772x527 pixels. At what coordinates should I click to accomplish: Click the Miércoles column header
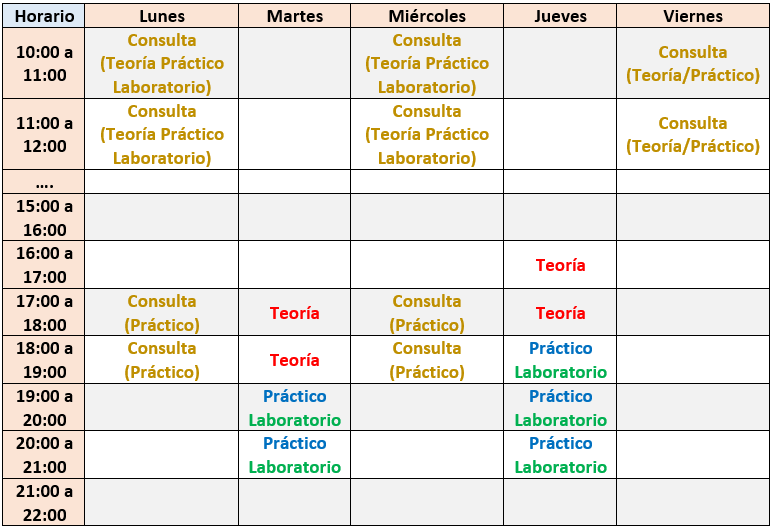(x=427, y=16)
